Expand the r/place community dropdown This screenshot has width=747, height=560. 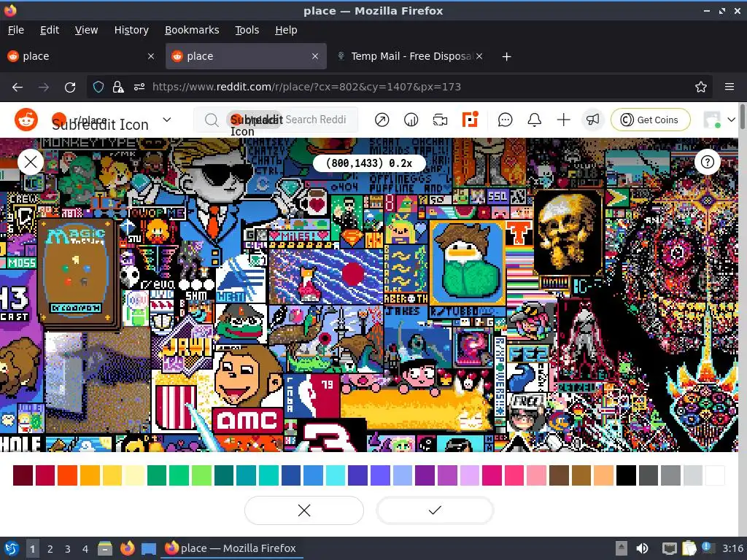click(167, 120)
